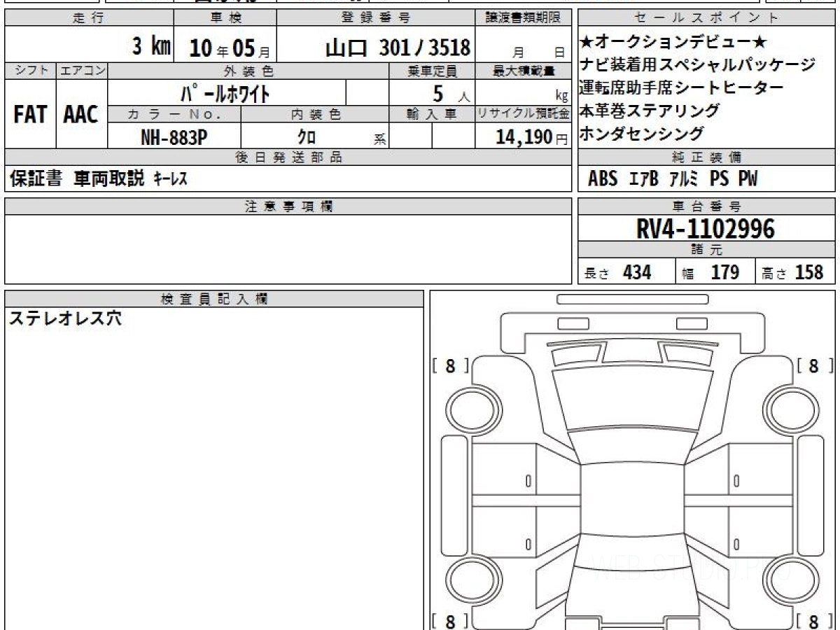Click the "最大積載量" header cell
The height and width of the screenshot is (630, 840).
[x=524, y=71]
